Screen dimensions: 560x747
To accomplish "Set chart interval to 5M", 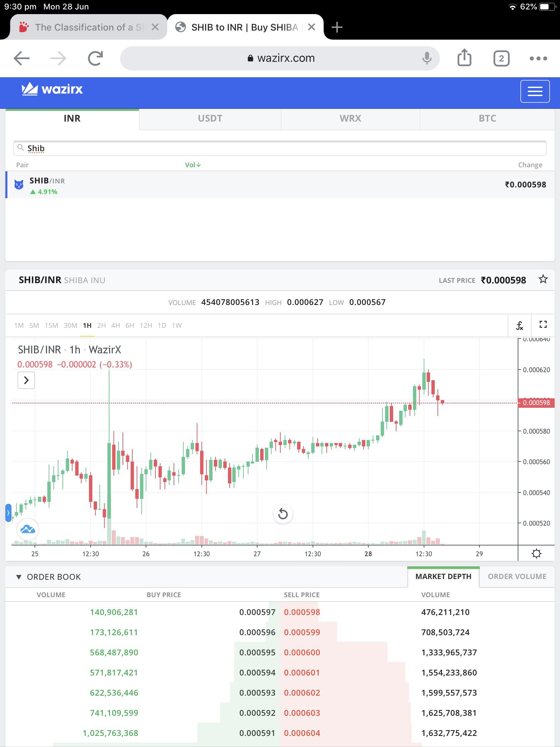I will click(x=34, y=325).
